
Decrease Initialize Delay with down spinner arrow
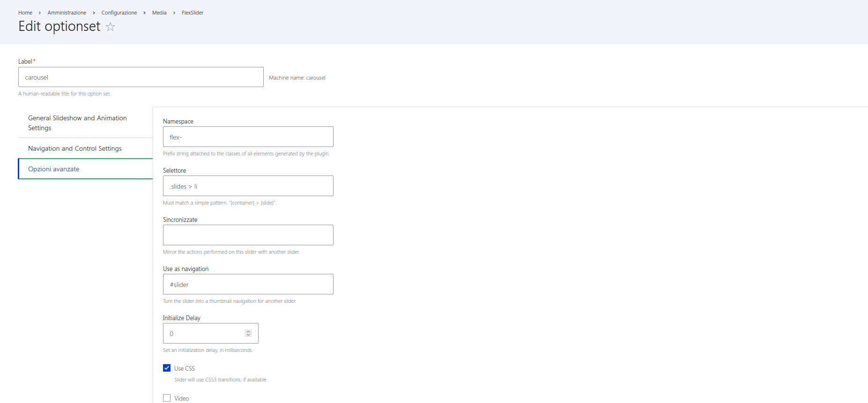pyautogui.click(x=248, y=335)
